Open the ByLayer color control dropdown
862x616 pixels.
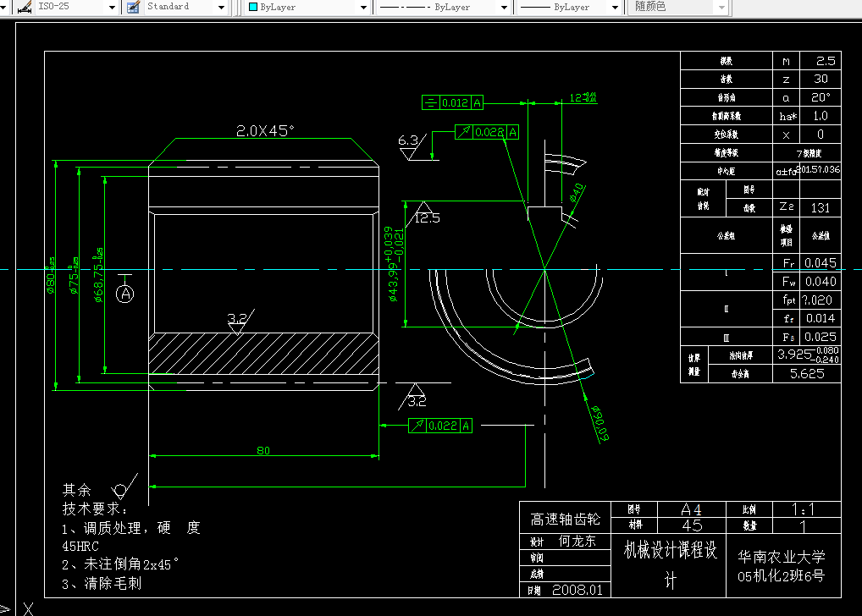point(363,7)
